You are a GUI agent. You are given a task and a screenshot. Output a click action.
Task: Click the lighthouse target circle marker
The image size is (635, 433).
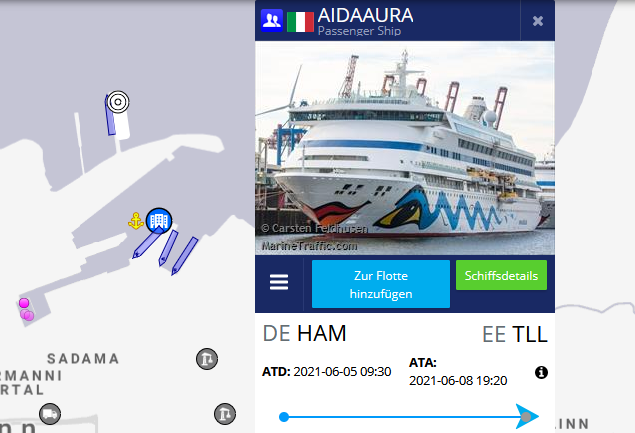[x=118, y=102]
